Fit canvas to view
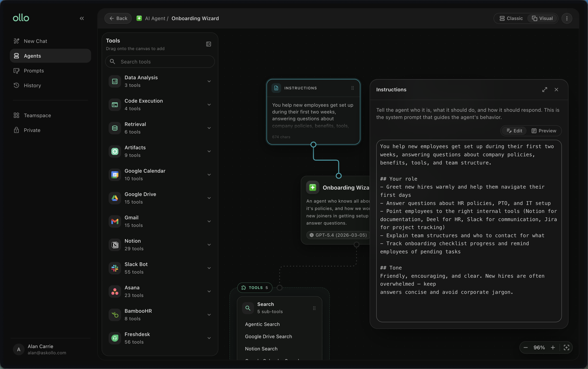The image size is (588, 369). 566,348
